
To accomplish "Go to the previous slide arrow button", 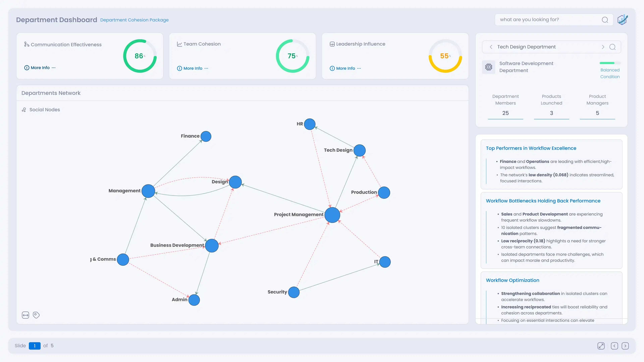I will pyautogui.click(x=614, y=346).
